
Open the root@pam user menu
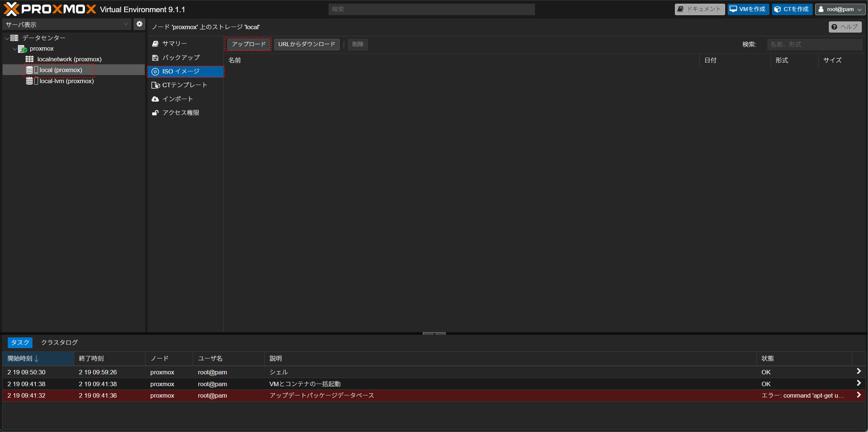(840, 9)
